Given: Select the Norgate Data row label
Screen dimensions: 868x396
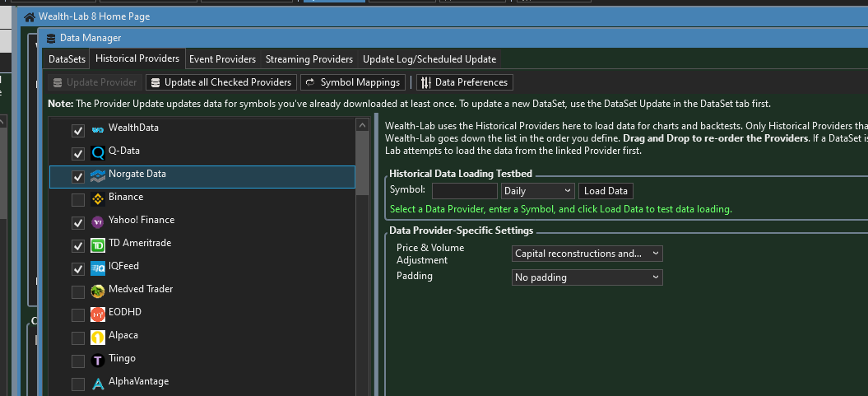Looking at the screenshot, I should pyautogui.click(x=137, y=174).
